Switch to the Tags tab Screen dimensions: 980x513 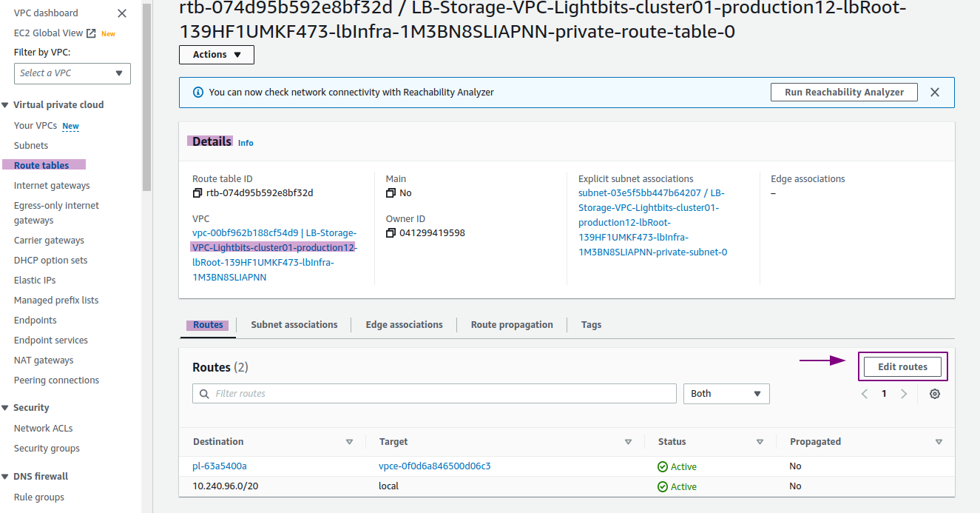[x=592, y=325]
